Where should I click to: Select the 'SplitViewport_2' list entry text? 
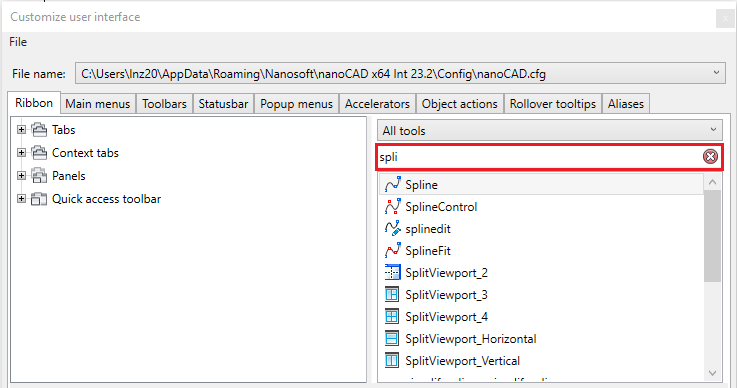447,273
